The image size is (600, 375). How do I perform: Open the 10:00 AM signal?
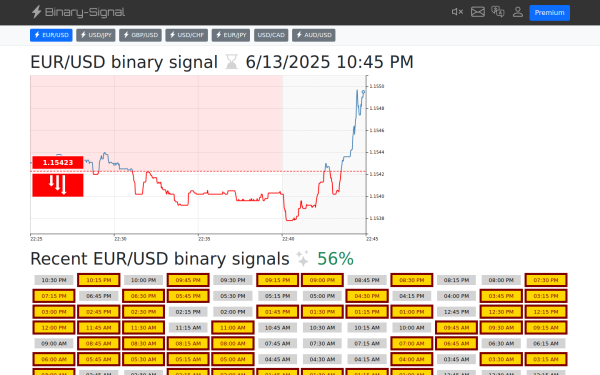(x=412, y=328)
